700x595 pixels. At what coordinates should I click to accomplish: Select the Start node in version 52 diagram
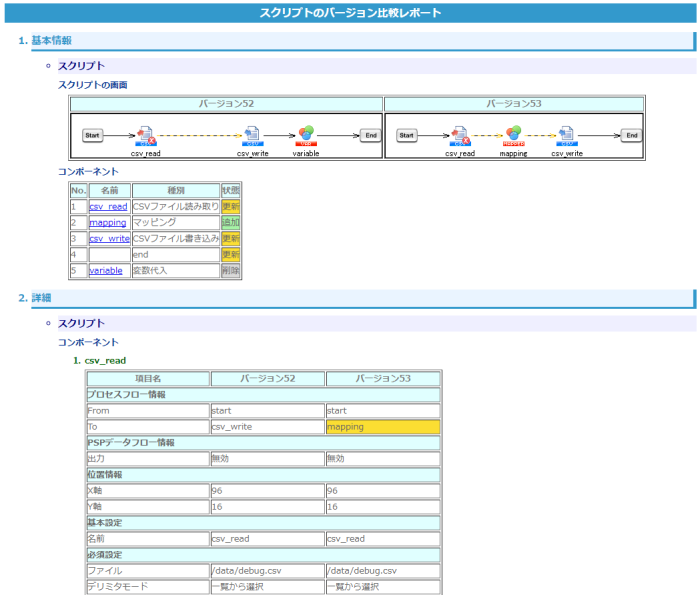[92, 135]
